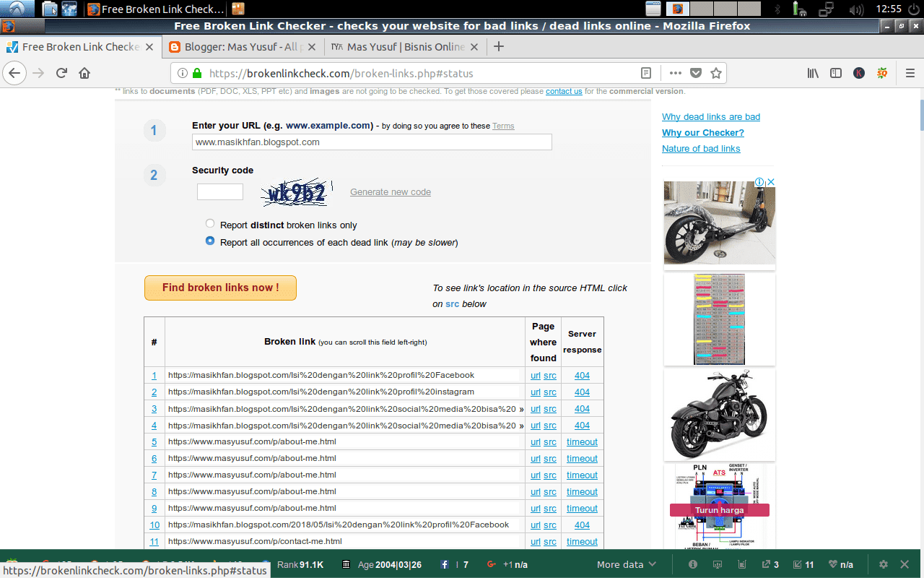This screenshot has height=578, width=924.
Task: Open the Firefox library icon
Action: click(813, 73)
